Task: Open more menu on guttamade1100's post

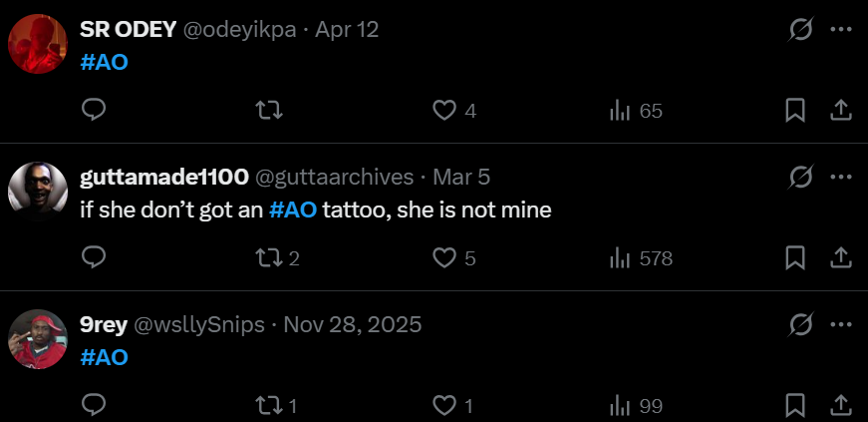Action: 840,177
